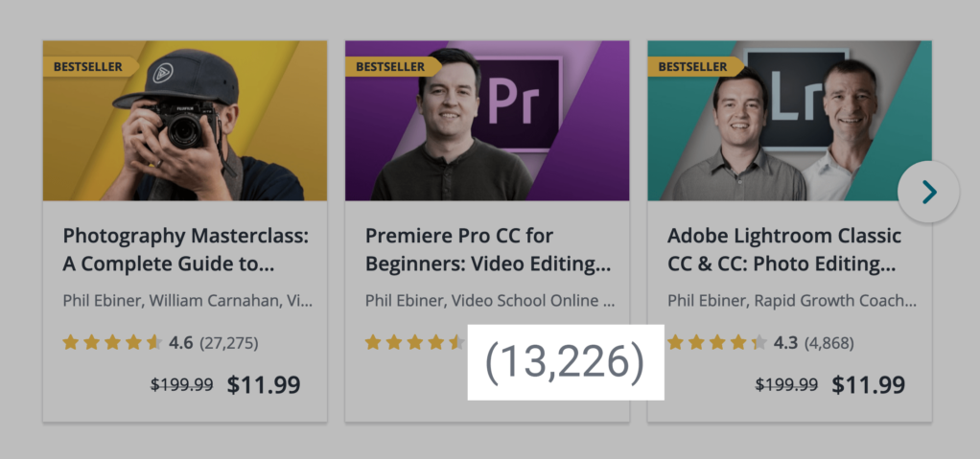Viewport: 980px width, 459px height.
Task: Click the Photography Masterclass course title
Action: pos(192,249)
